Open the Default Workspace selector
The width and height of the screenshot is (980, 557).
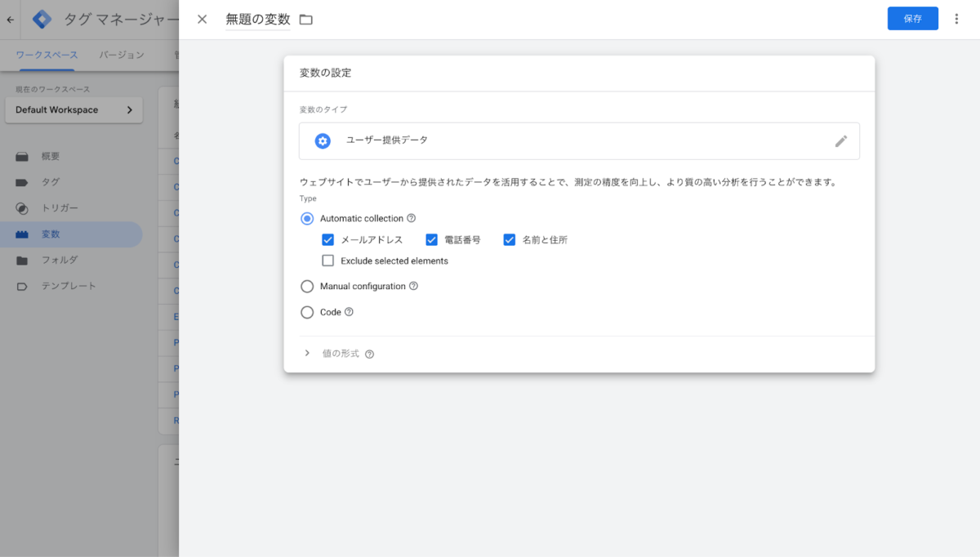click(73, 110)
